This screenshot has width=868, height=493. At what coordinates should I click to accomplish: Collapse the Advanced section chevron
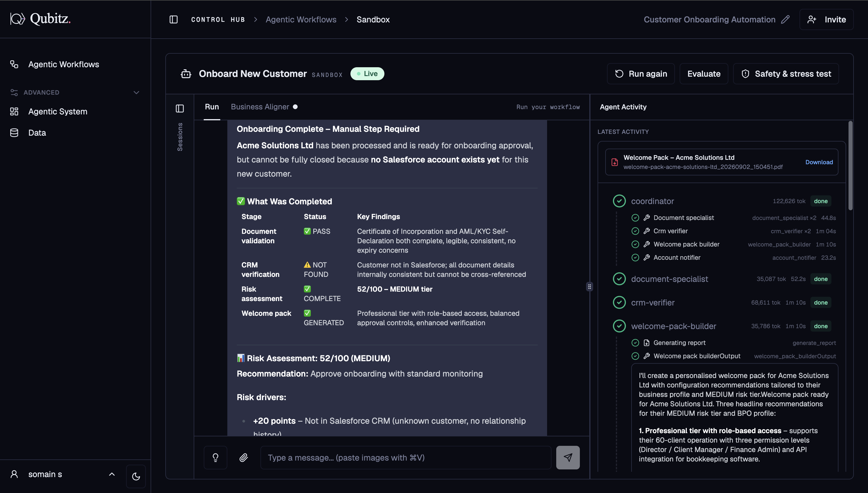click(x=136, y=93)
